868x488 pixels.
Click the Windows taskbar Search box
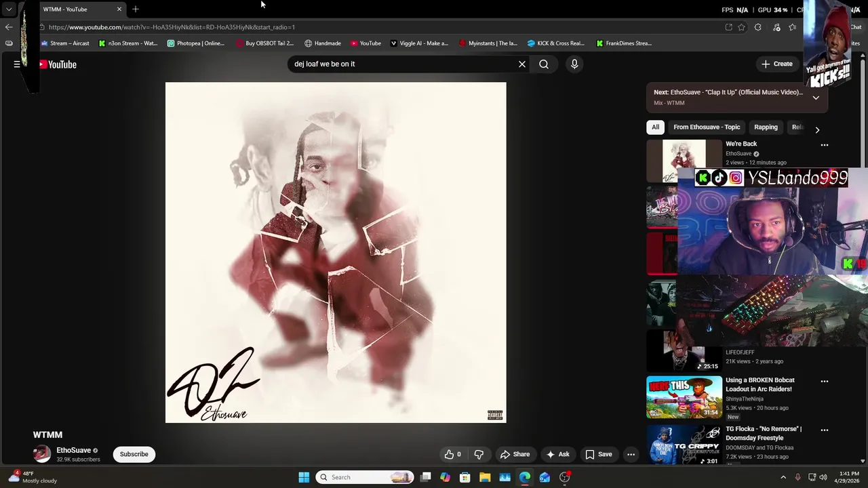(x=364, y=477)
